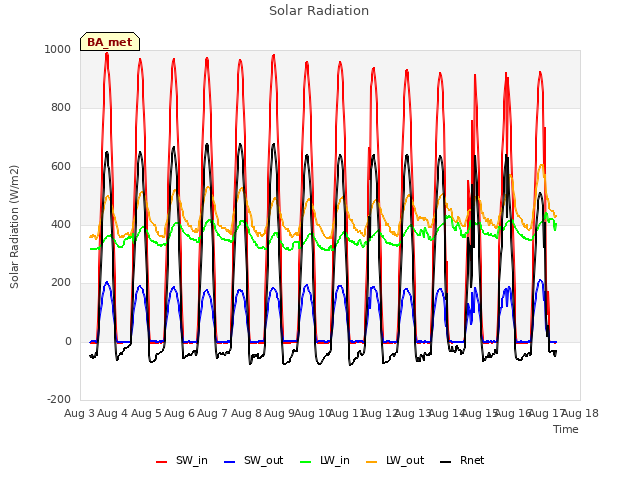640x480 pixels.
Task: Click the blue SW_out legend swatch
Action: coord(230,462)
